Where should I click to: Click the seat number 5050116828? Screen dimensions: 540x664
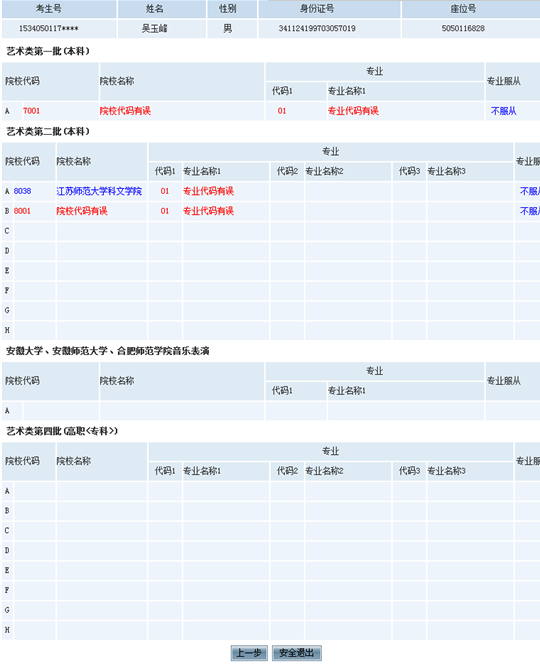(x=463, y=28)
